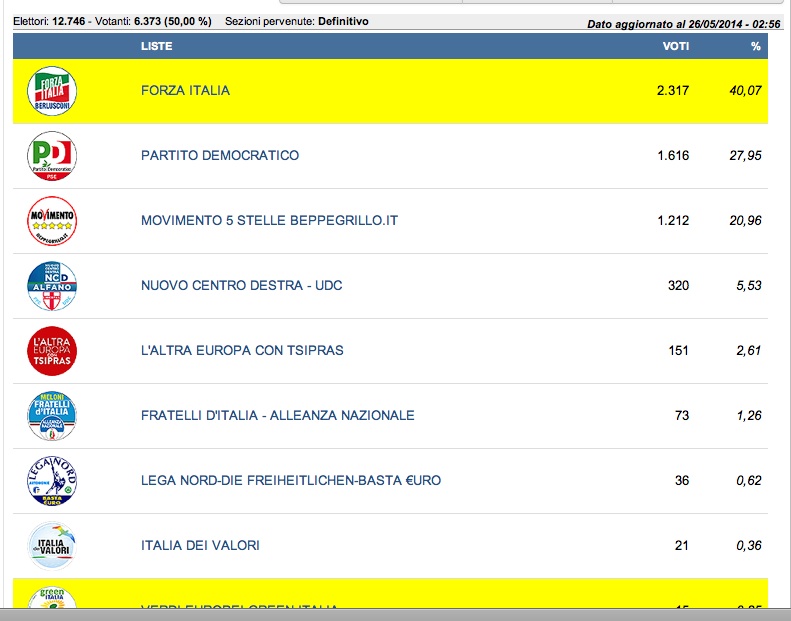
Task: Select Lega Nord votes 36
Action: tap(682, 481)
